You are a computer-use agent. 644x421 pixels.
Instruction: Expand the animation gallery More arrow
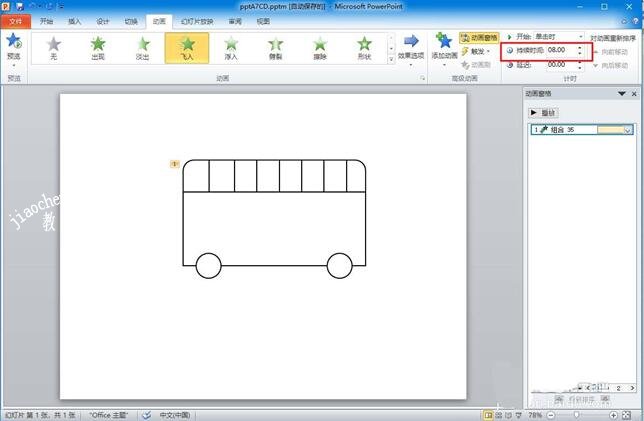(391, 60)
